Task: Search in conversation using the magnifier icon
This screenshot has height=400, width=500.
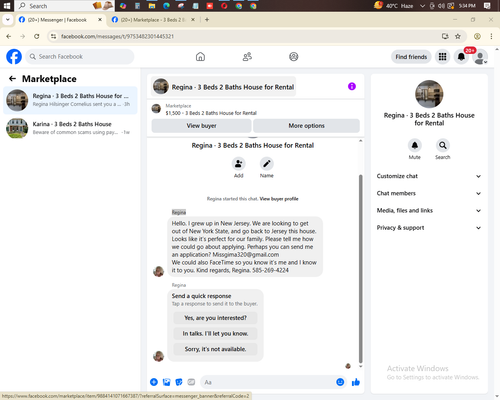Action: [443, 145]
